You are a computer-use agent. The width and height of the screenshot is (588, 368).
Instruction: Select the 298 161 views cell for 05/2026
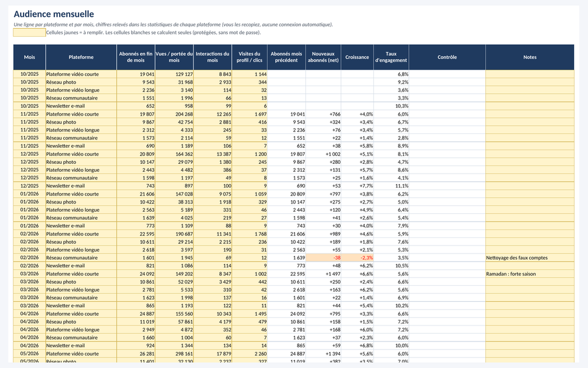(175, 354)
